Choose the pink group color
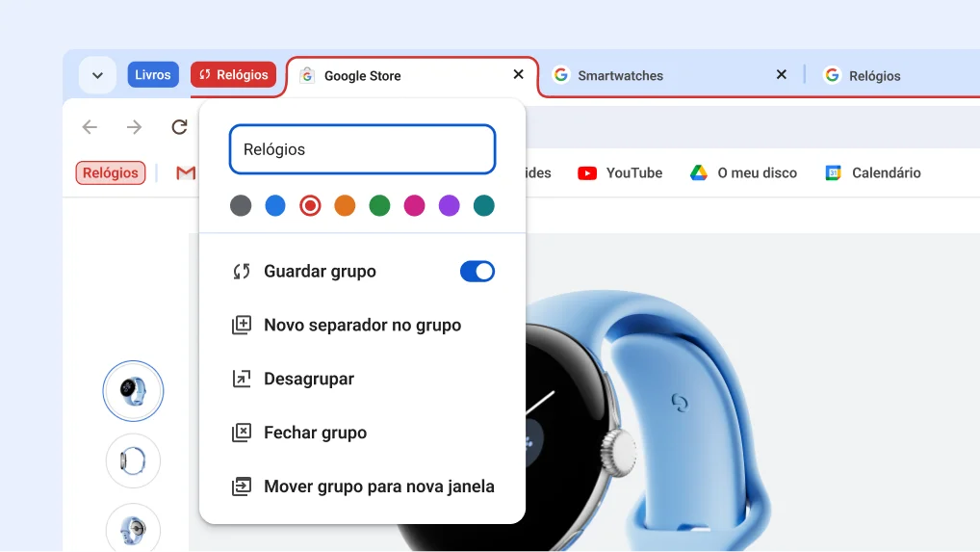The image size is (980, 552). point(414,205)
